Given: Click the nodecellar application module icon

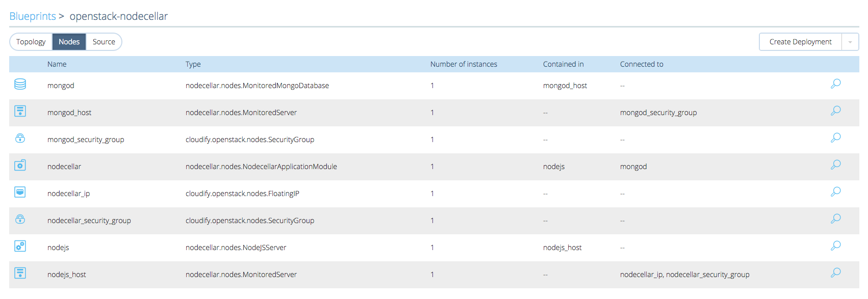Looking at the screenshot, I should [20, 165].
